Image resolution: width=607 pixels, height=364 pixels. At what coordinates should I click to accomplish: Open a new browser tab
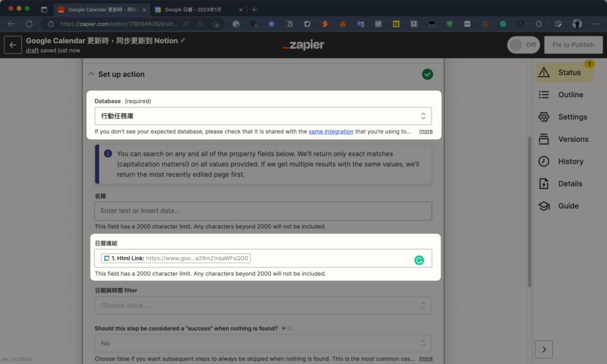(254, 9)
